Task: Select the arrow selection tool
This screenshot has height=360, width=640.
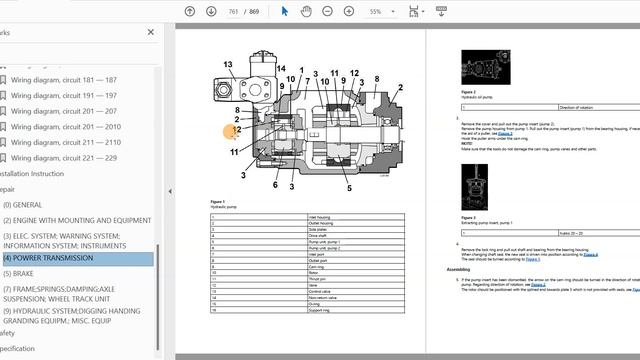Action: [284, 11]
